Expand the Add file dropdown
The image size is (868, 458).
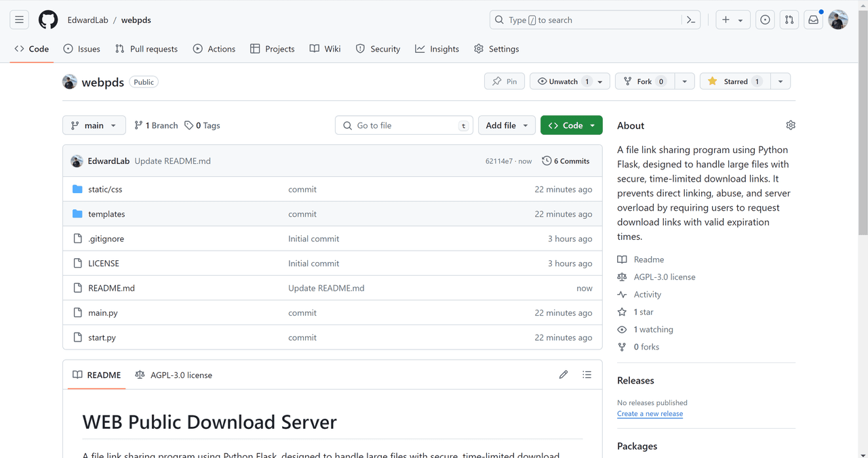[507, 125]
